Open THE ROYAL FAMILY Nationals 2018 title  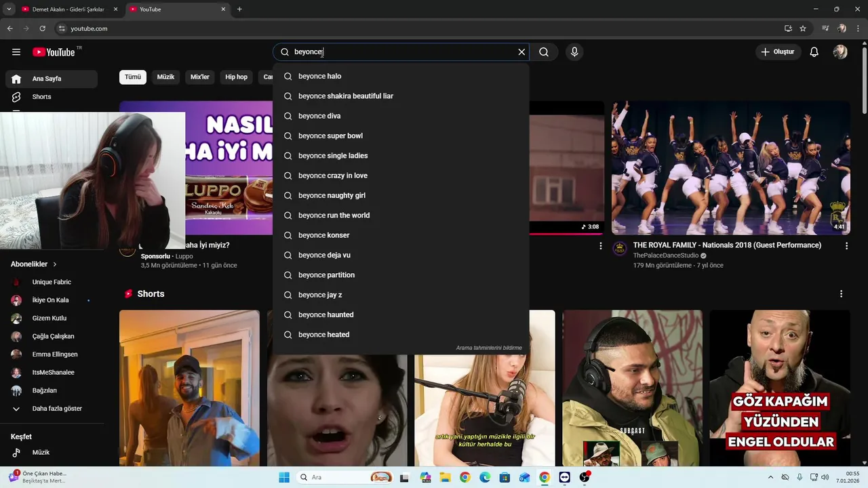pyautogui.click(x=727, y=245)
